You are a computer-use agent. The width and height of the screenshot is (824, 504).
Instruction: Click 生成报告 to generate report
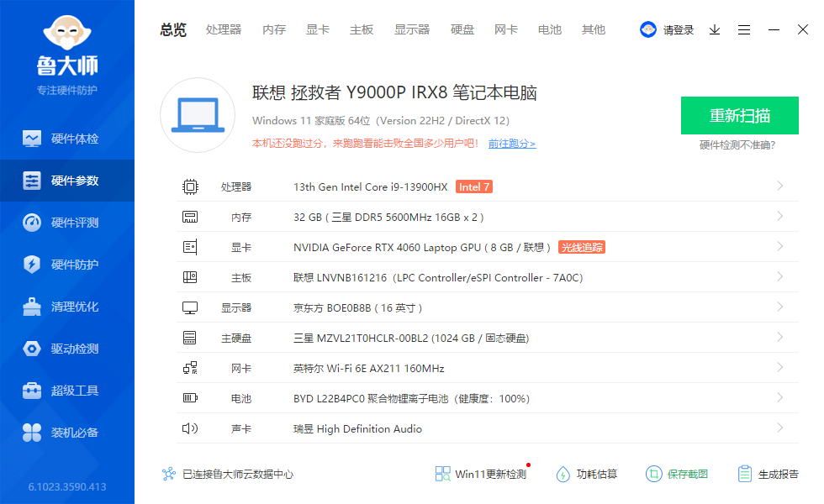768,474
